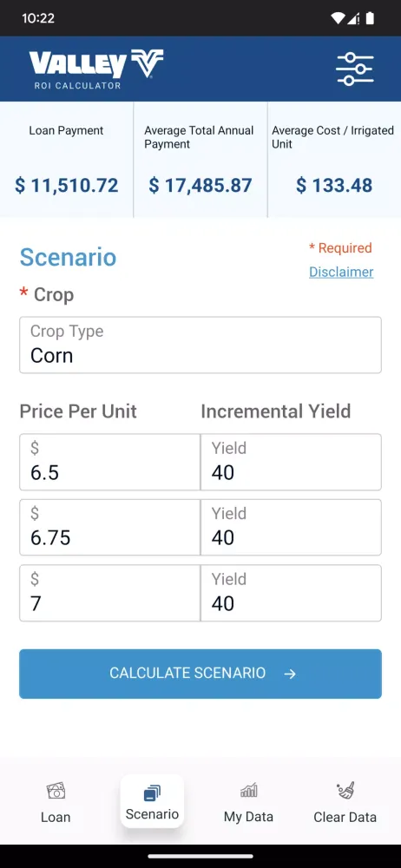Viewport: 401px width, 868px height.
Task: Select the Scenario stacked cards icon
Action: pos(152,793)
